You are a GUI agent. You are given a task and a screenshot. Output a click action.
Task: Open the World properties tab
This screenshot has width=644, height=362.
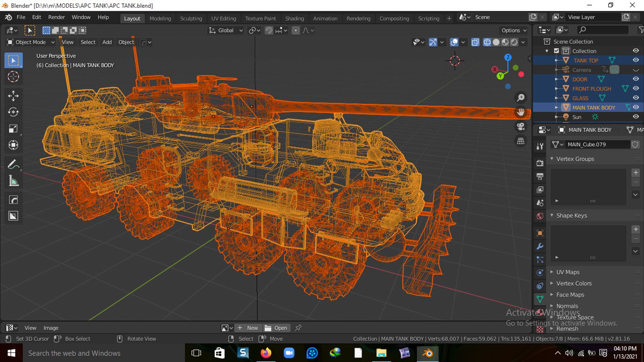(540, 216)
